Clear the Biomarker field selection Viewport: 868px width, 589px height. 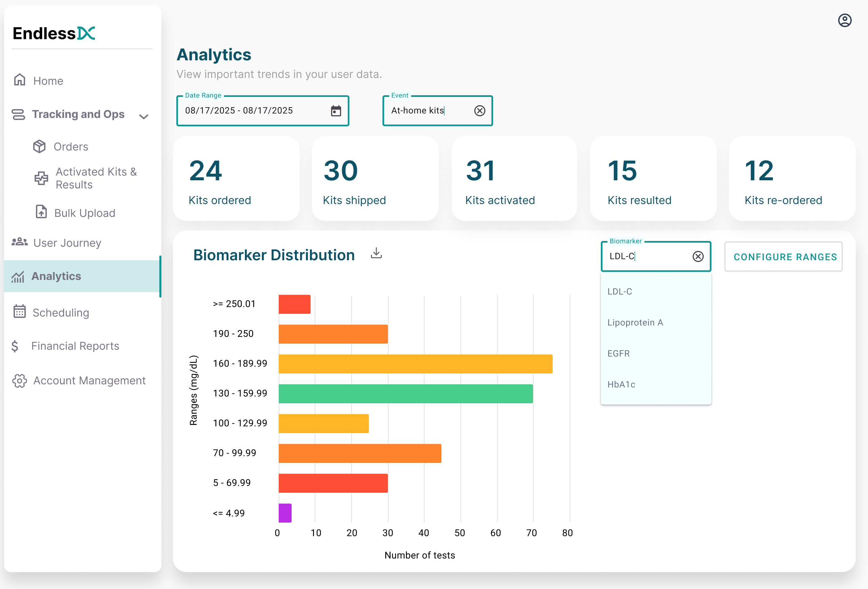click(698, 257)
